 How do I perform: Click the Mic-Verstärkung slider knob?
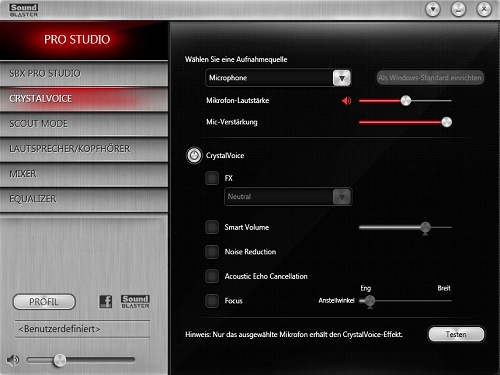click(x=447, y=122)
